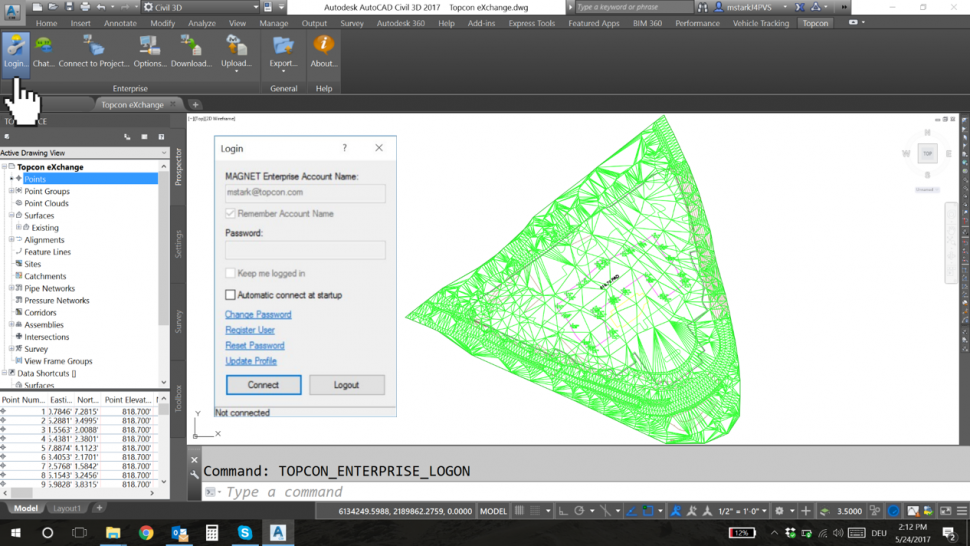The image size is (970, 546).
Task: Expand the Pipe Networks tree node
Action: (12, 288)
